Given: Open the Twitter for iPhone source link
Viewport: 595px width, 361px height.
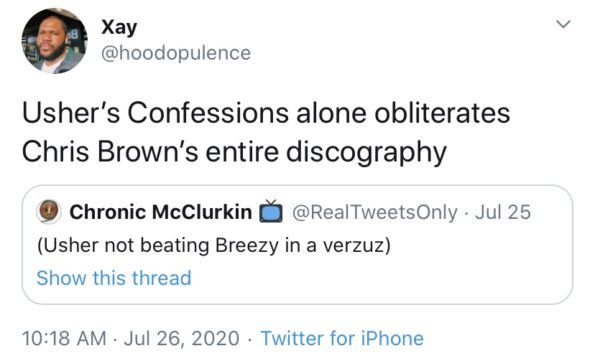Looking at the screenshot, I should (342, 338).
